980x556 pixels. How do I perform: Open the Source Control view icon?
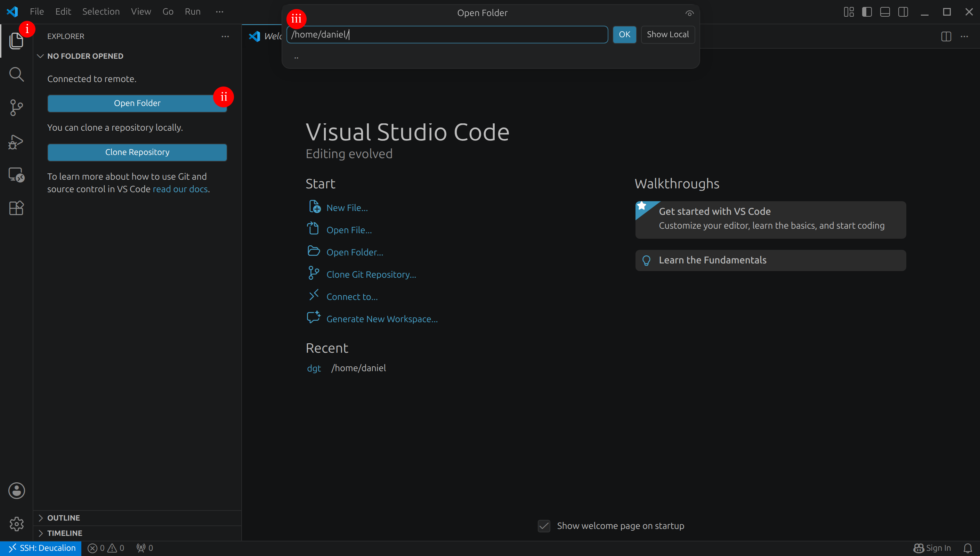[x=16, y=108]
